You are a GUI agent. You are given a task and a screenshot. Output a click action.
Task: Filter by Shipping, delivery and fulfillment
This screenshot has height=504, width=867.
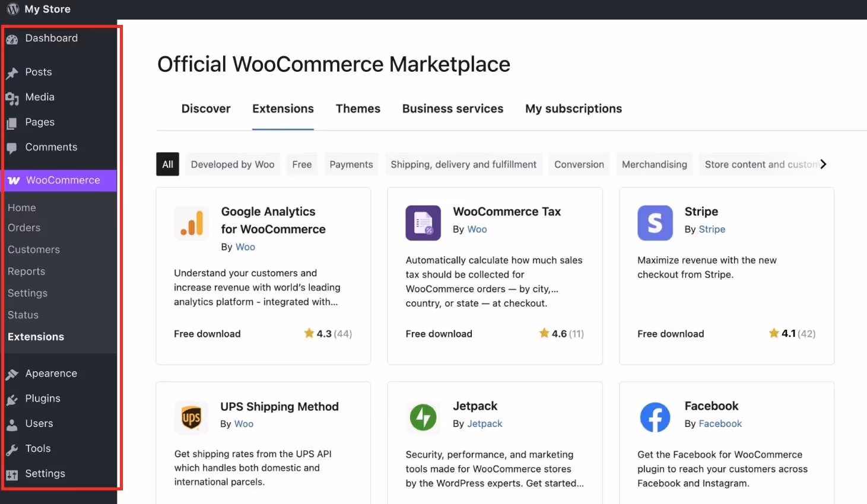pos(463,164)
